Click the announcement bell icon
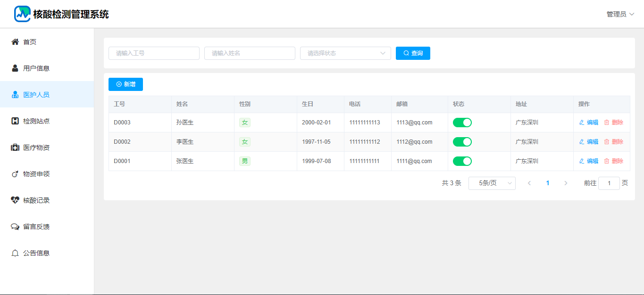 [x=15, y=253]
